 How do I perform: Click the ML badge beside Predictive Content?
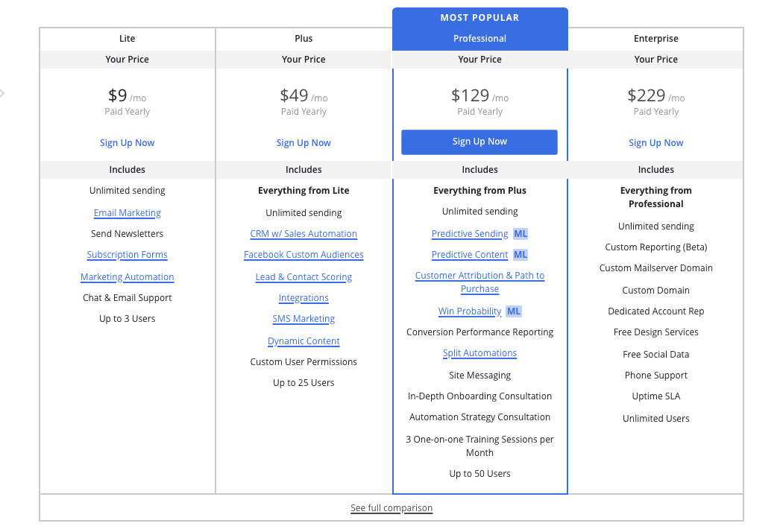[521, 255]
